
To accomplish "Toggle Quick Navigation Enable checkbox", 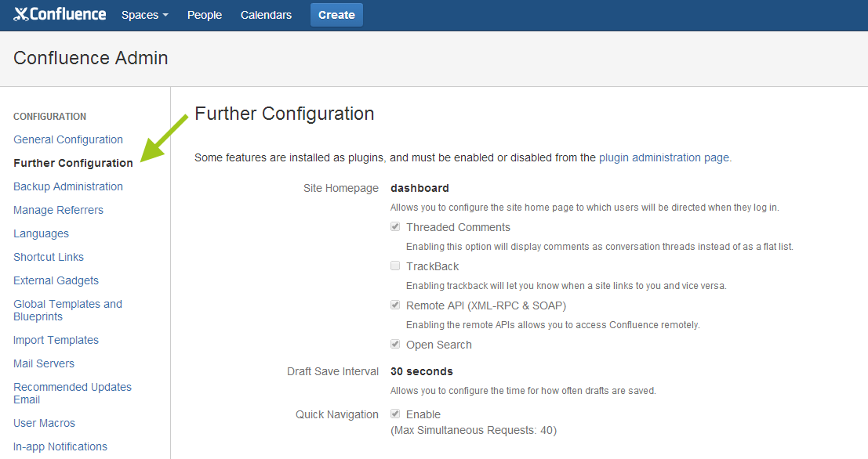I will point(395,414).
